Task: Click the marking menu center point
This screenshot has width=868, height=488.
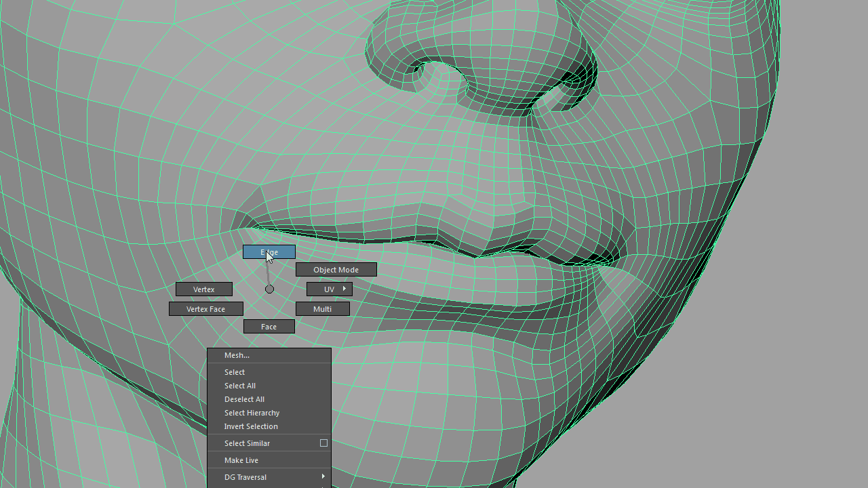Action: 269,289
